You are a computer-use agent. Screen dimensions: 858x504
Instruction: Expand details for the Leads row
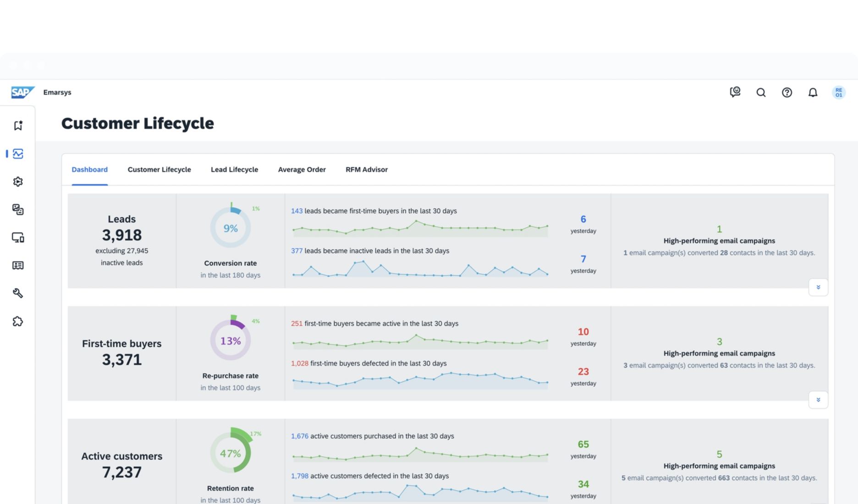tap(818, 287)
